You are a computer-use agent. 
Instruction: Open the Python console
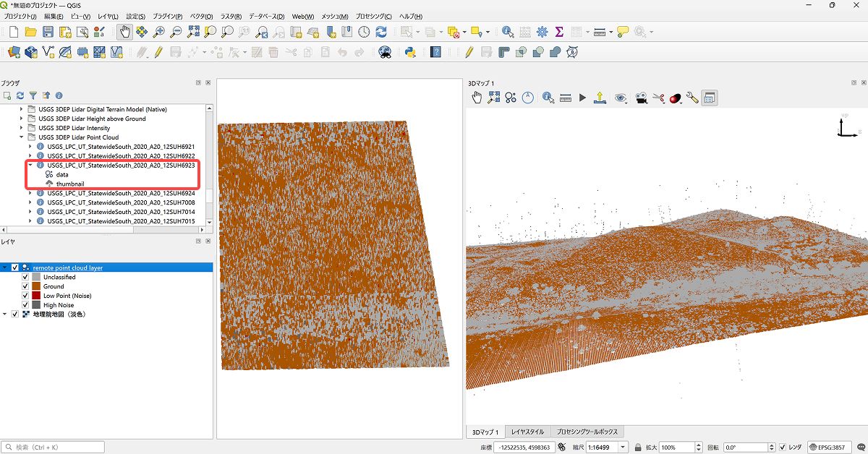point(409,52)
